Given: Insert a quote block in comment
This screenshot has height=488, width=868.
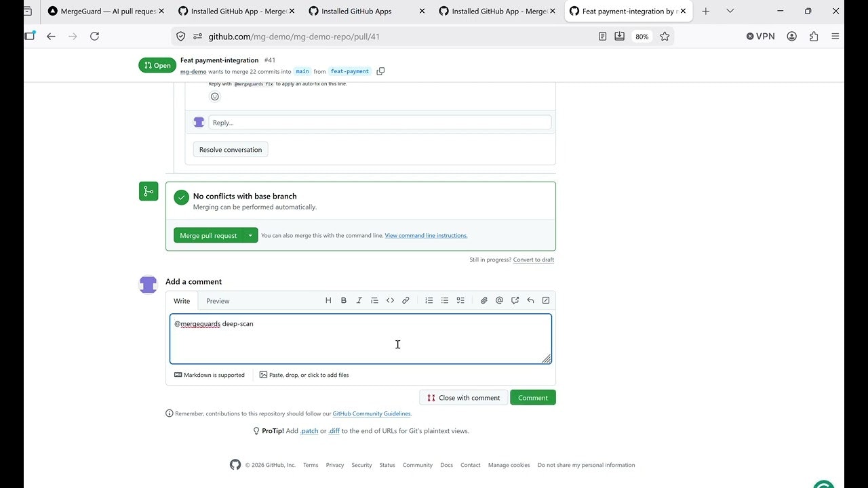Looking at the screenshot, I should (x=374, y=300).
